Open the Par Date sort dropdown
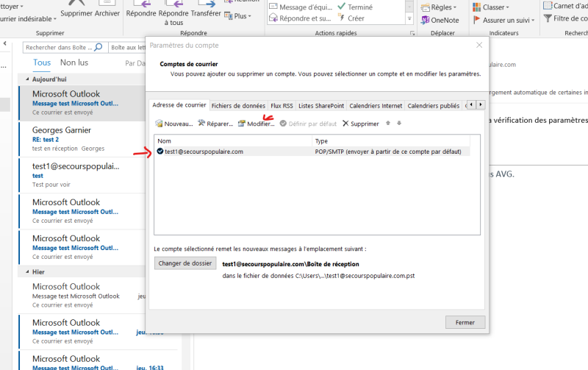Viewport: 588px width, 370px height. tap(135, 63)
